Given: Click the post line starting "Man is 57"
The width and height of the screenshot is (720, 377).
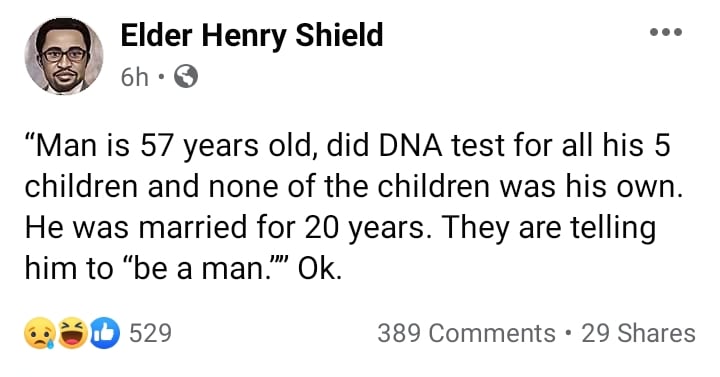Looking at the screenshot, I should click(348, 146).
